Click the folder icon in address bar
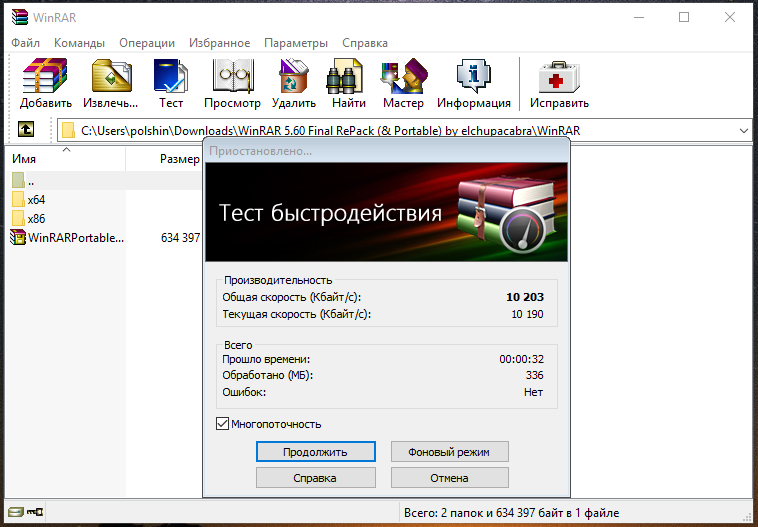The image size is (758, 527). (x=68, y=131)
